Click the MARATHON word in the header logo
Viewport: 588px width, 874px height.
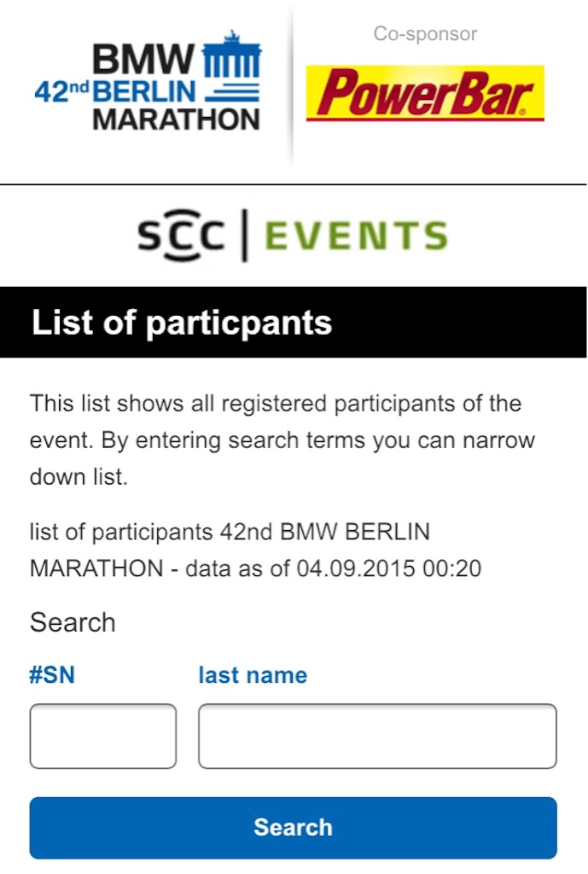176,119
